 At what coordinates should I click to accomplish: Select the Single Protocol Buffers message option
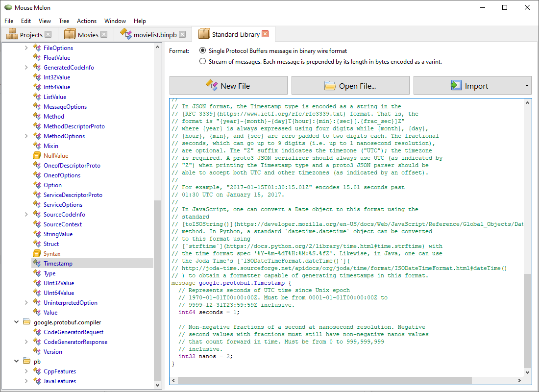coord(202,50)
